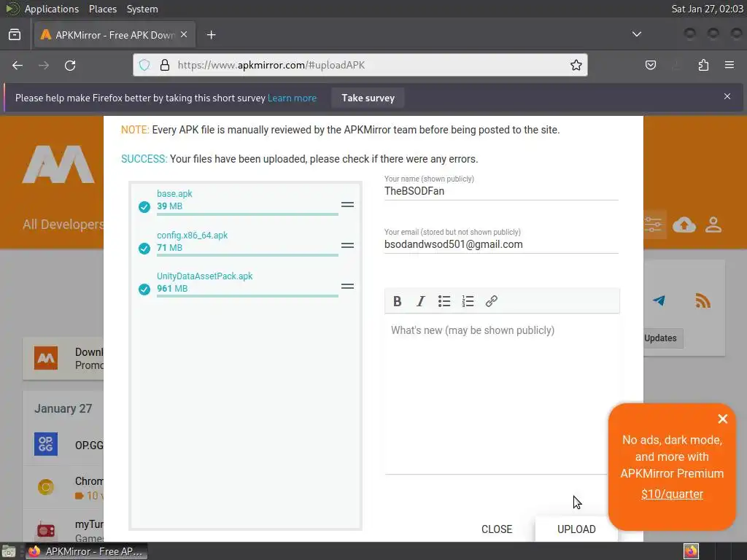This screenshot has height=560, width=747.
Task: Click the Your email input field
Action: coord(501,244)
